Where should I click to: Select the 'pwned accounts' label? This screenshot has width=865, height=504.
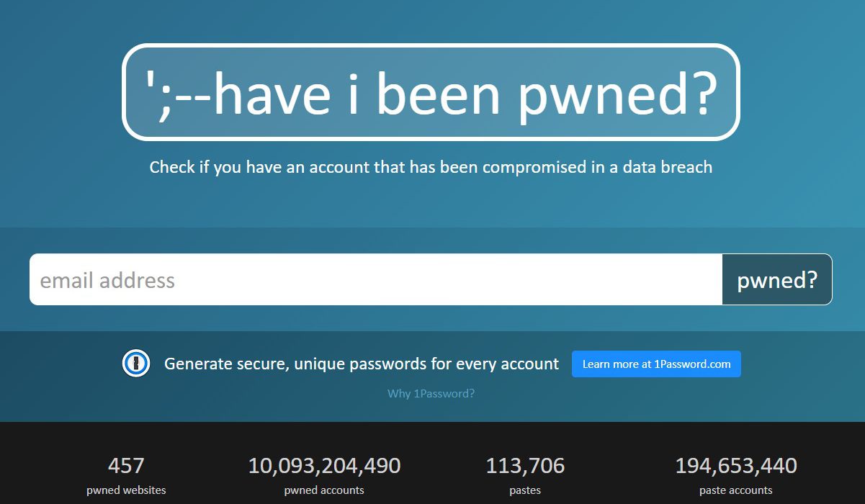324,490
